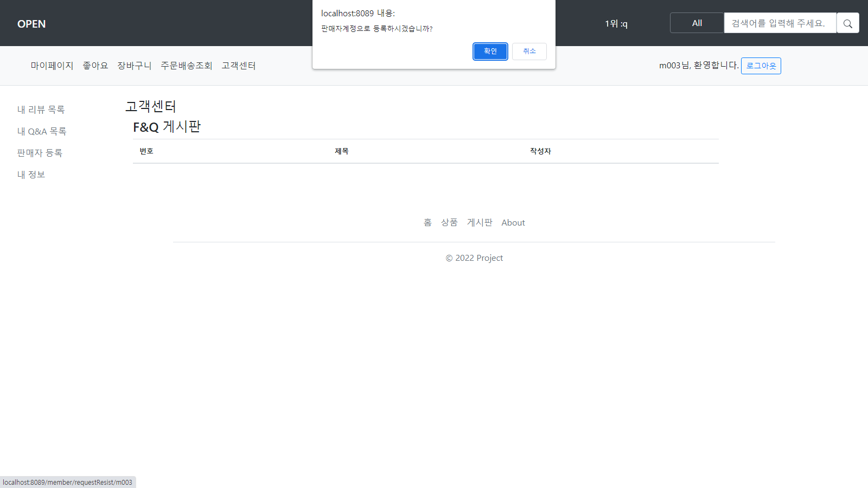This screenshot has width=868, height=488.
Task: Click the search magnifier icon
Action: tap(847, 23)
